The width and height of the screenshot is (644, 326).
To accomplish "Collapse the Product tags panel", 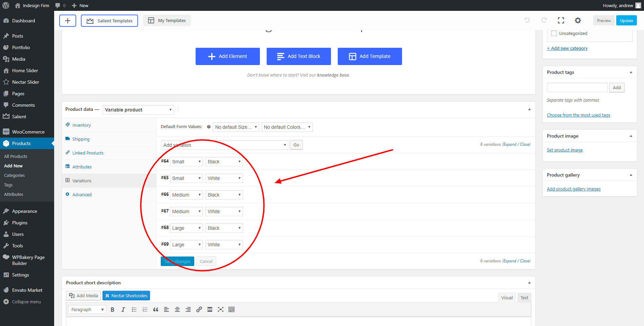I will click(631, 72).
